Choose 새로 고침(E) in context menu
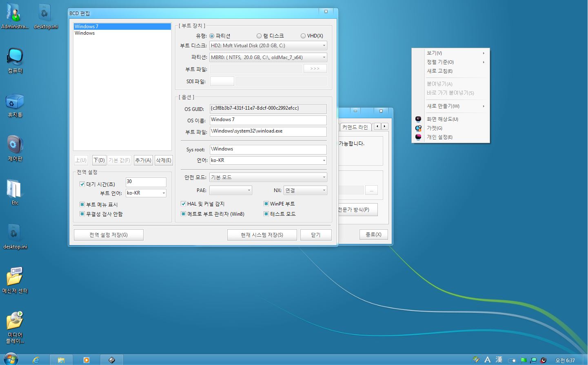Viewport: 588px width, 365px height. 450,71
